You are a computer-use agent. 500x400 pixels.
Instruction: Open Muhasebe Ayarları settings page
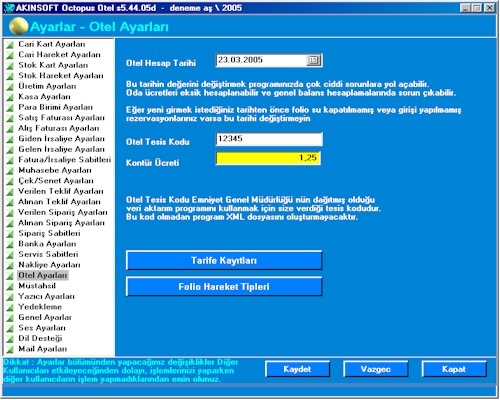(55, 170)
